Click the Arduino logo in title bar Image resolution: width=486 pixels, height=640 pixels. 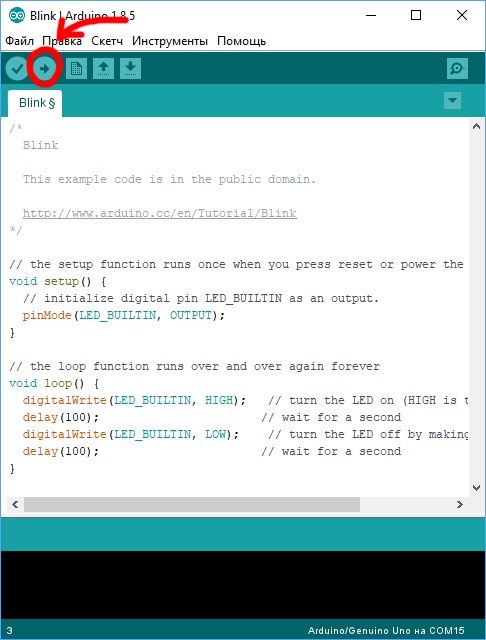[17, 16]
